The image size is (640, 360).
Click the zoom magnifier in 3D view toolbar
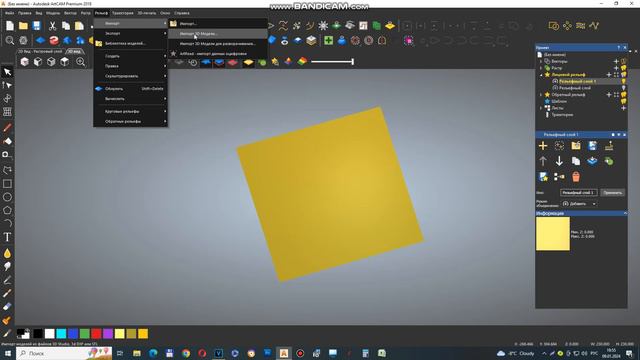pos(80,62)
